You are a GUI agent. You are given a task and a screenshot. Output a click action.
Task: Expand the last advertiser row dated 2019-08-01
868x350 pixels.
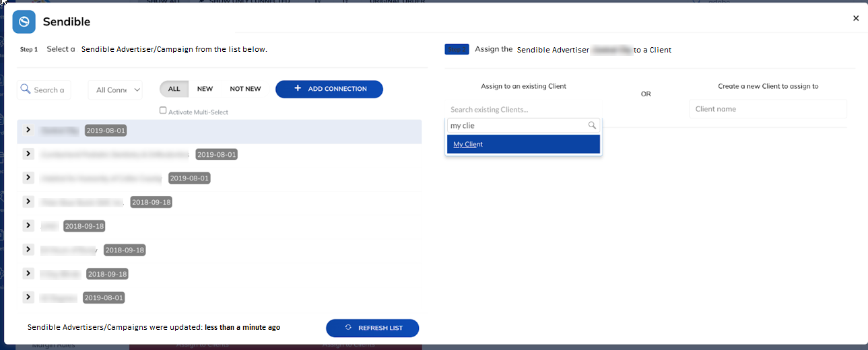point(28,297)
